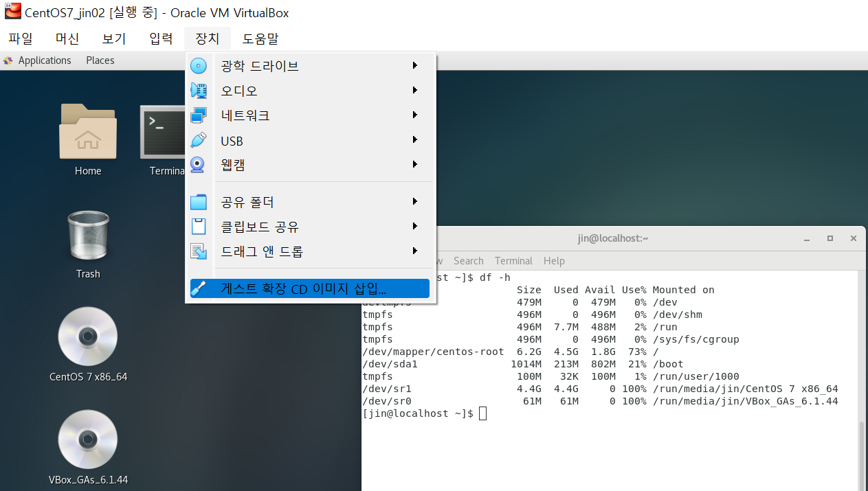Open the 머신 menu
The height and width of the screenshot is (491, 868).
pos(67,39)
